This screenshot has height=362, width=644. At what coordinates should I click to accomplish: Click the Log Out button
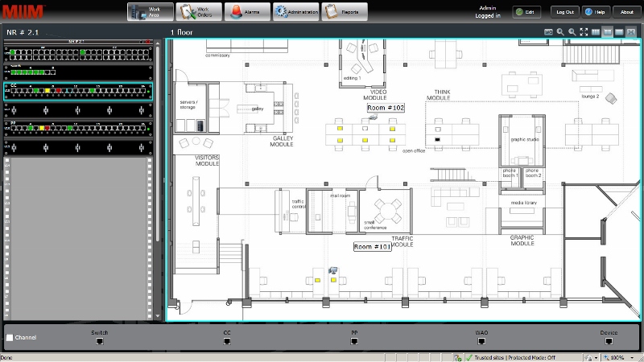[565, 12]
